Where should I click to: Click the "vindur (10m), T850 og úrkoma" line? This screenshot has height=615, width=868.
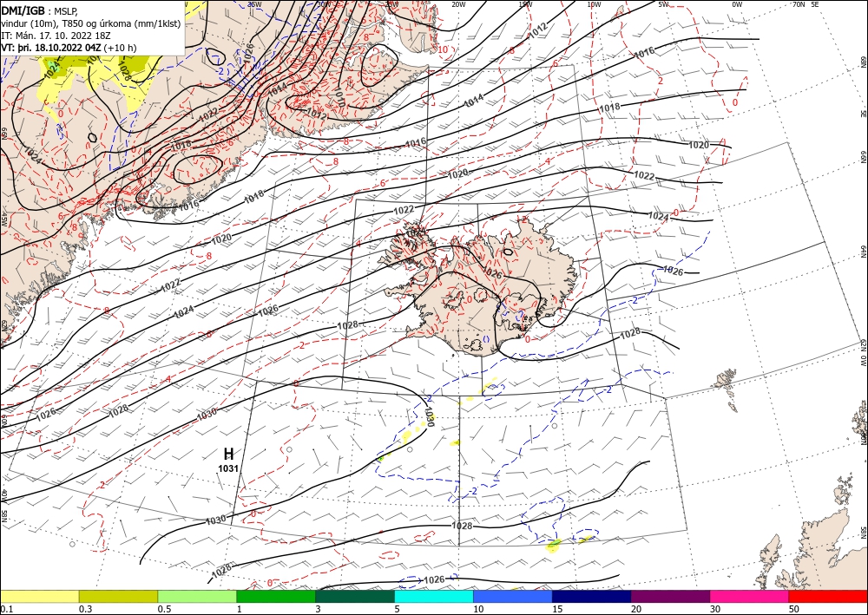(x=91, y=23)
